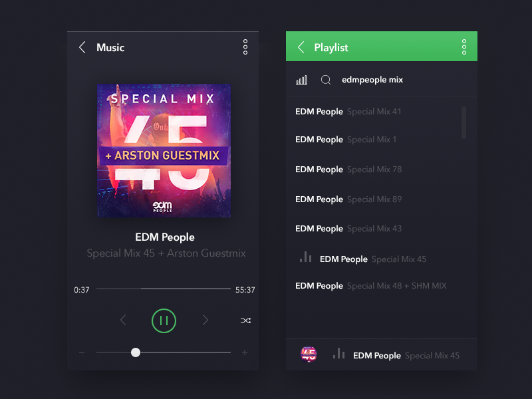The height and width of the screenshot is (399, 532).
Task: Open the kebab menu on the Music screen
Action: pos(245,47)
